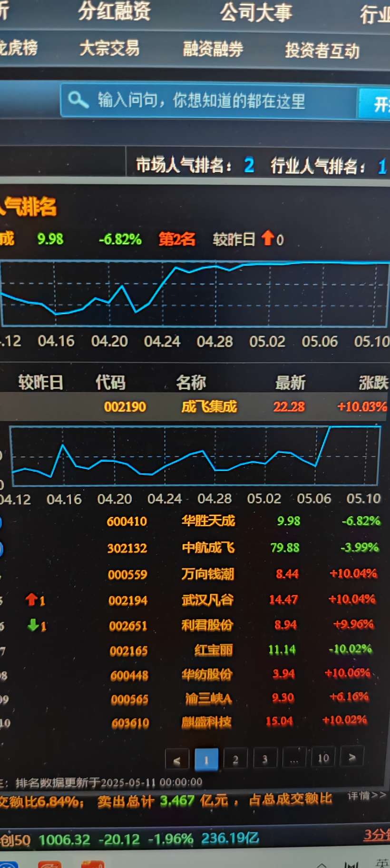Viewport: 390px width, 868px height.
Task: Click the green down arrow beside 002651
Action: coord(33,625)
